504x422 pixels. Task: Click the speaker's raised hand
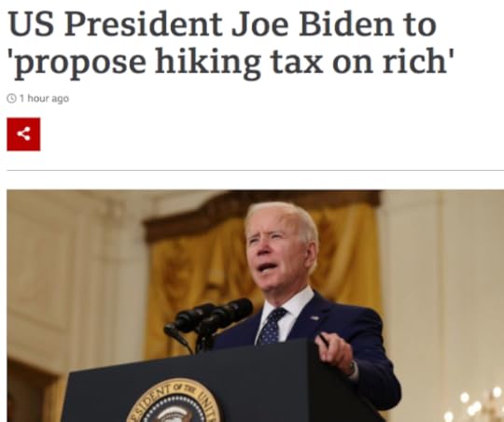pyautogui.click(x=334, y=353)
